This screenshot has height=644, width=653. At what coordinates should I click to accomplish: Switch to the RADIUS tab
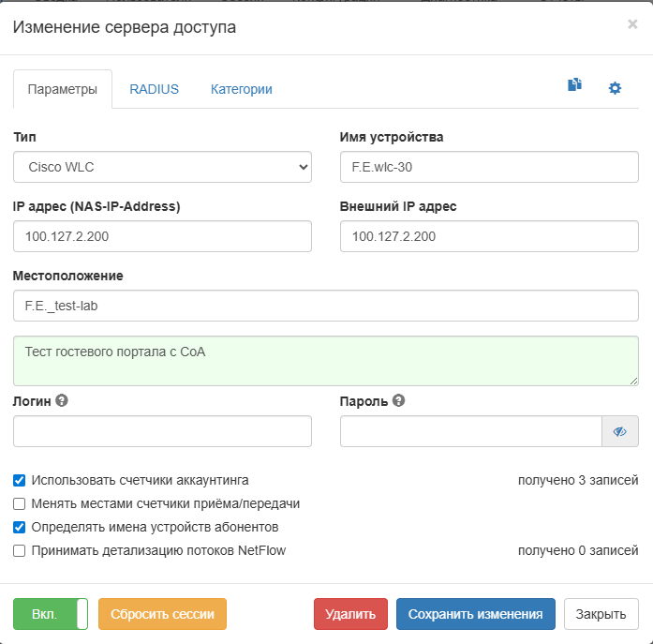[154, 89]
